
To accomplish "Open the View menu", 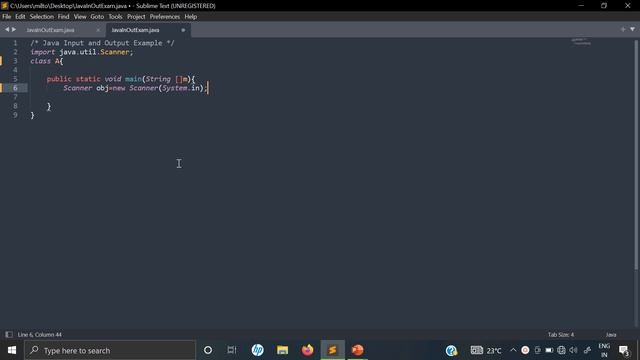I will (x=80, y=17).
